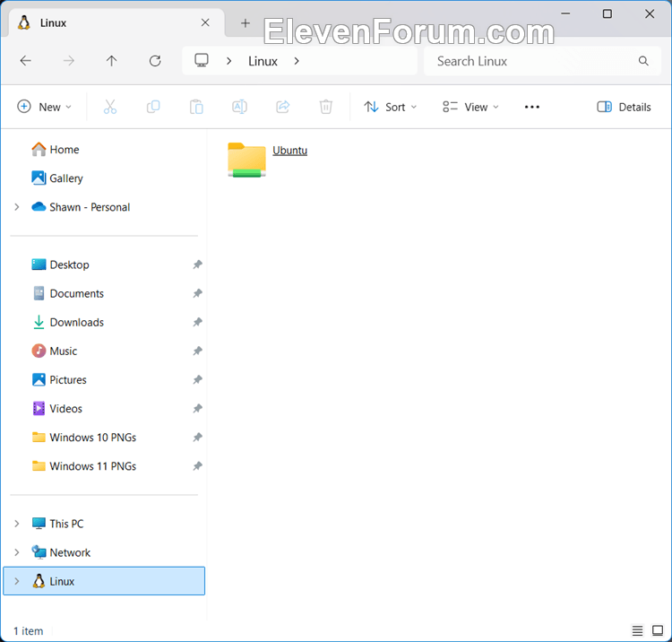
Task: Go up one folder level
Action: tap(111, 61)
